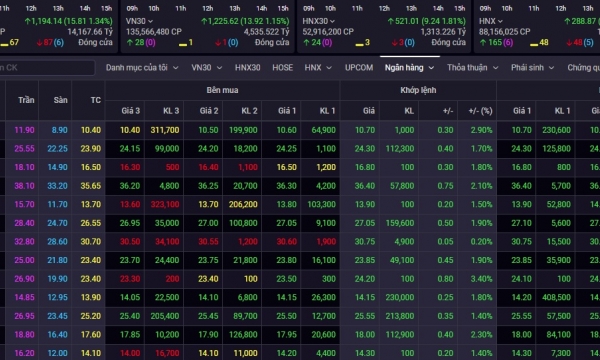This screenshot has height=360, width=600.
Task: Click the matched volume 159,600 cell
Action: 400,223
